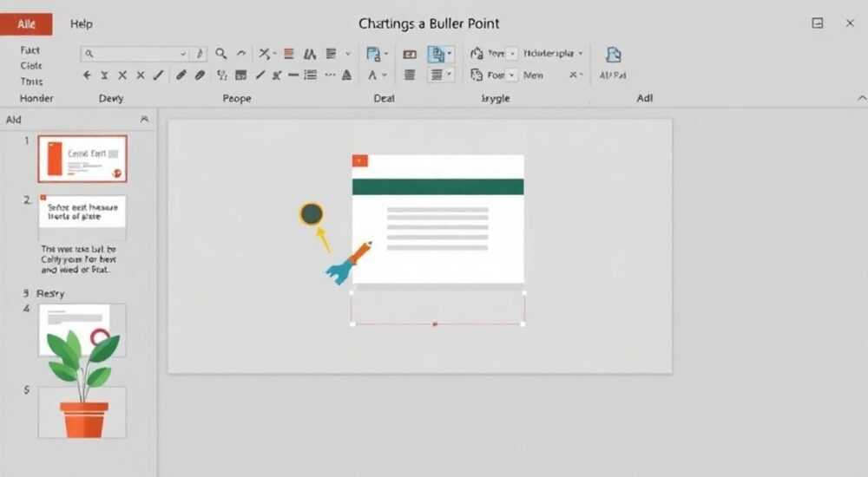The width and height of the screenshot is (868, 477).
Task: Select the eraser tool
Action: click(x=200, y=75)
